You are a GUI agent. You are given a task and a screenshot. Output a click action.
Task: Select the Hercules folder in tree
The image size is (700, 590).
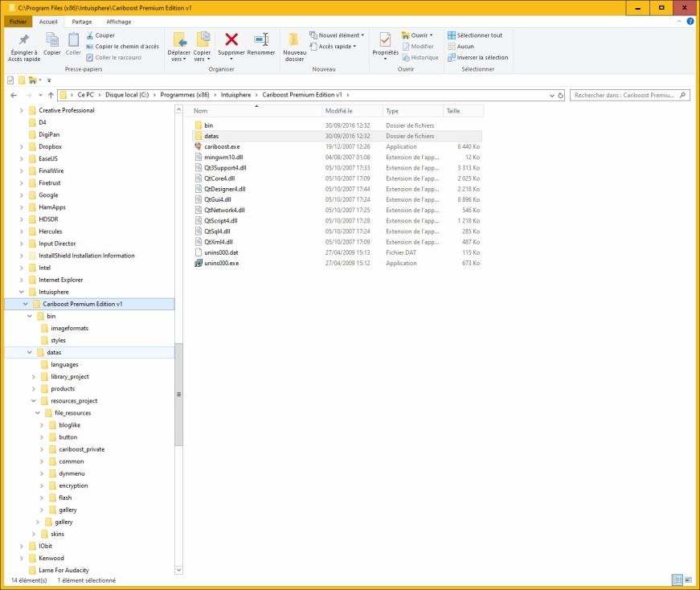(50, 231)
